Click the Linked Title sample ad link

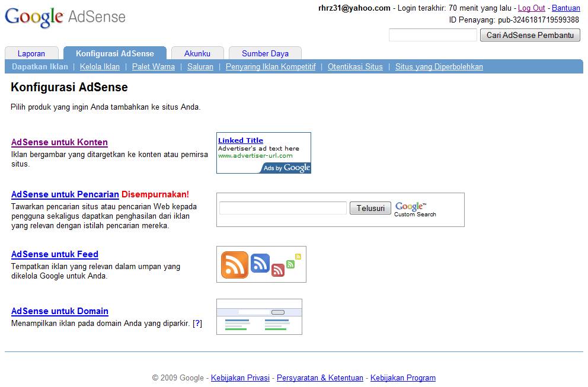pyautogui.click(x=241, y=140)
